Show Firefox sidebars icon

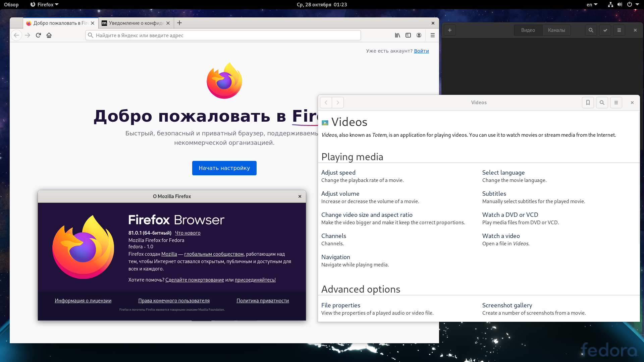coord(408,35)
